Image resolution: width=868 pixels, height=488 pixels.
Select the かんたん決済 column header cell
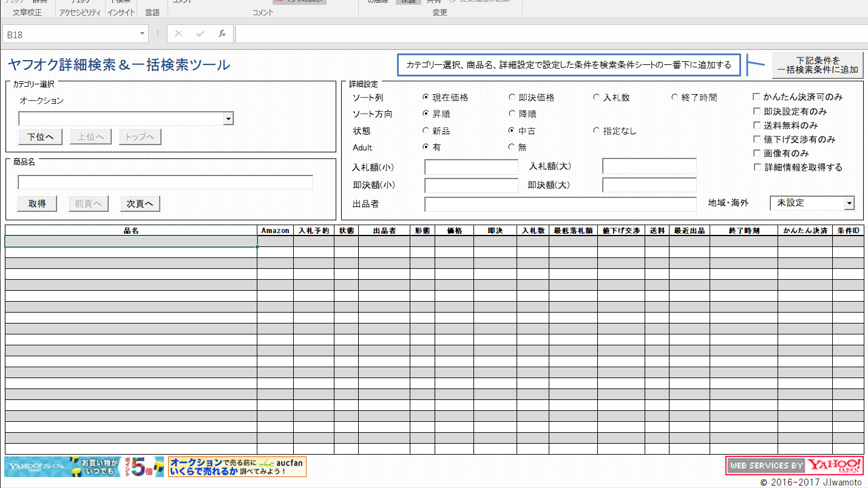pos(805,231)
